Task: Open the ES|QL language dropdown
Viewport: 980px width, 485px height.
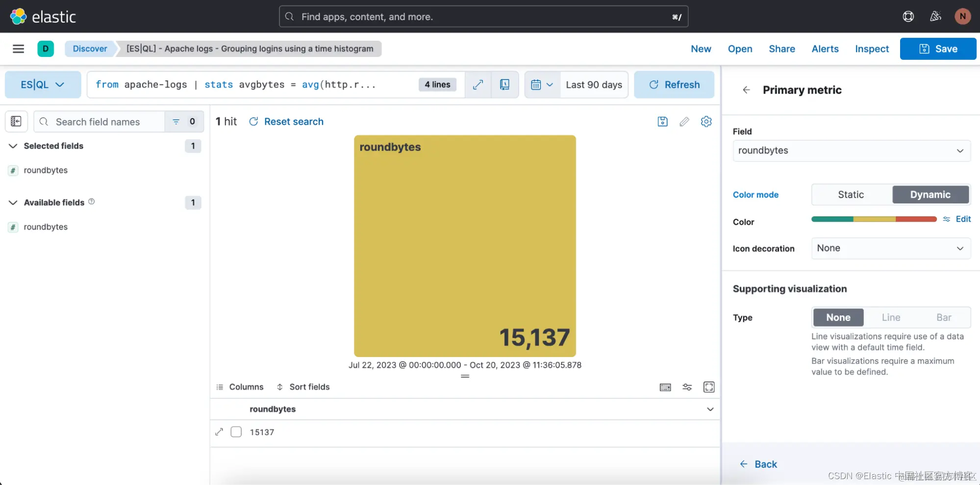Action: (43, 85)
